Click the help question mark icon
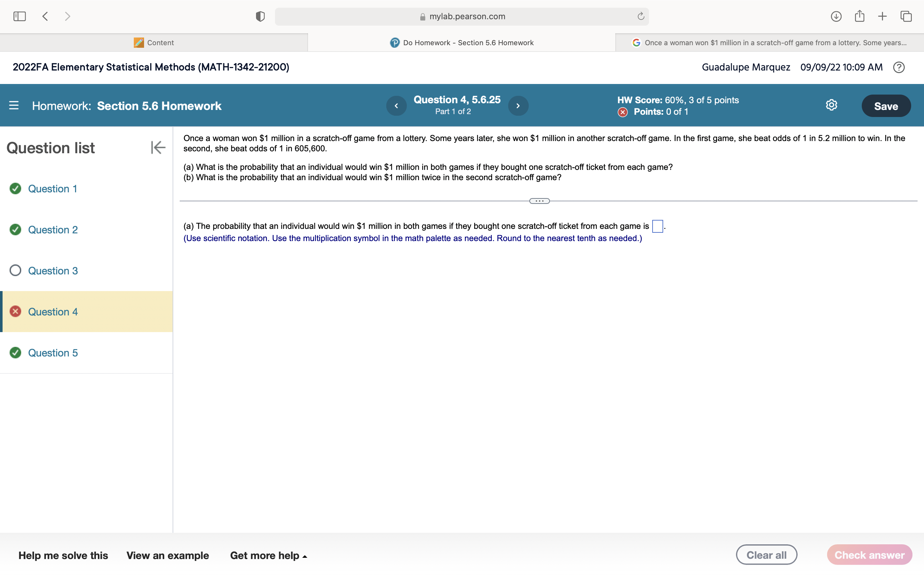Viewport: 924px width, 577px height. (899, 67)
